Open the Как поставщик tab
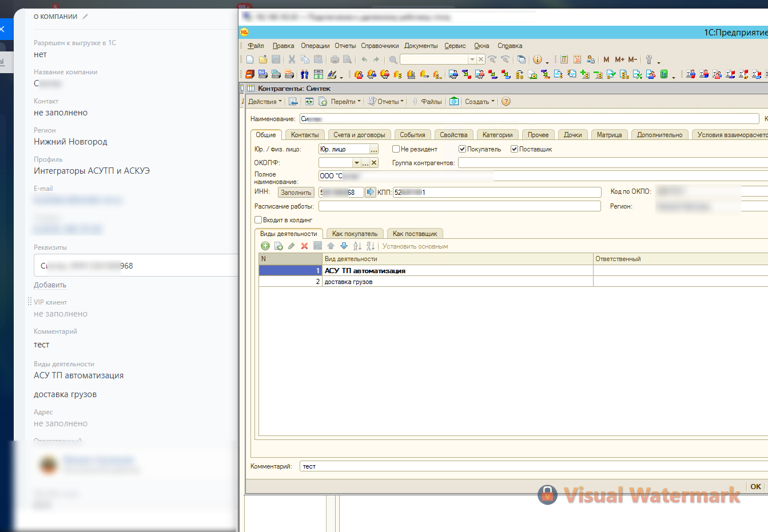The image size is (768, 532). pyautogui.click(x=415, y=234)
